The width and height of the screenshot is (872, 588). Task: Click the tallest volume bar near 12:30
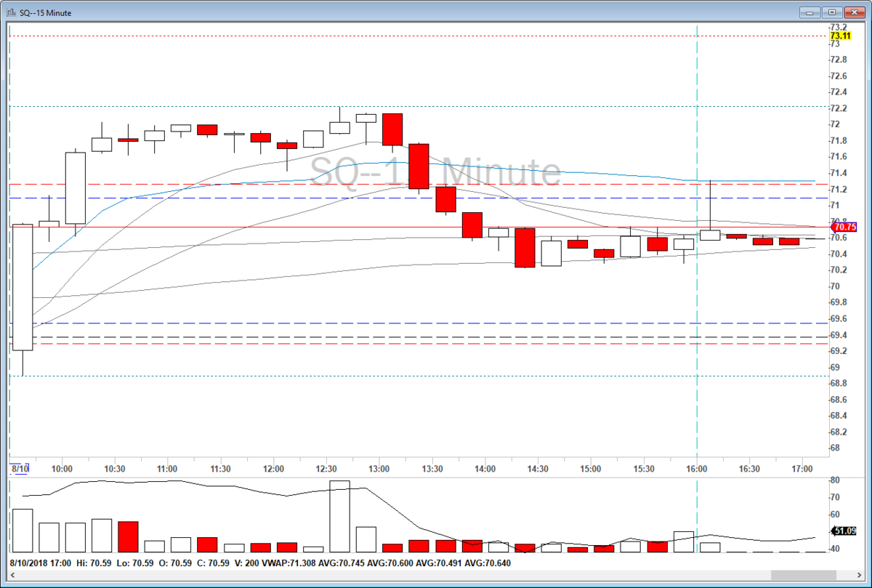point(339,516)
